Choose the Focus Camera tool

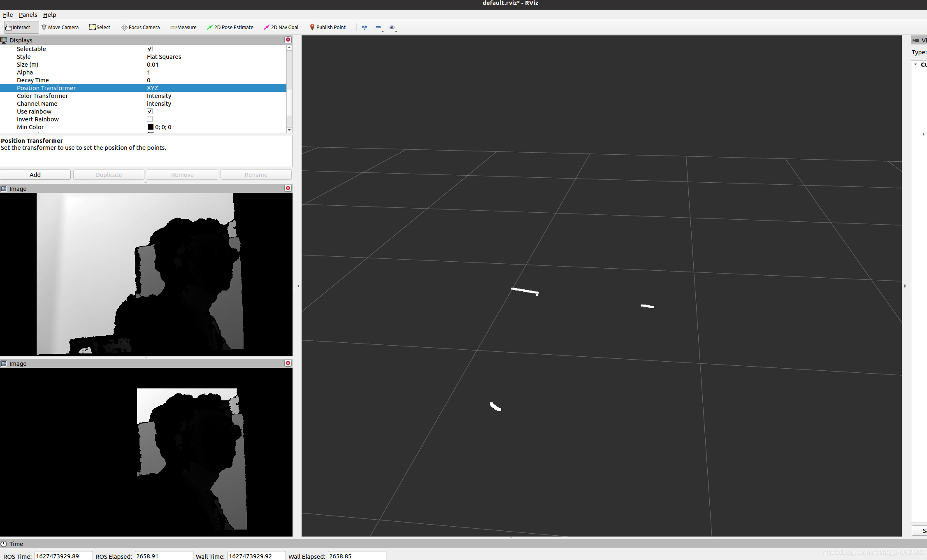click(140, 28)
